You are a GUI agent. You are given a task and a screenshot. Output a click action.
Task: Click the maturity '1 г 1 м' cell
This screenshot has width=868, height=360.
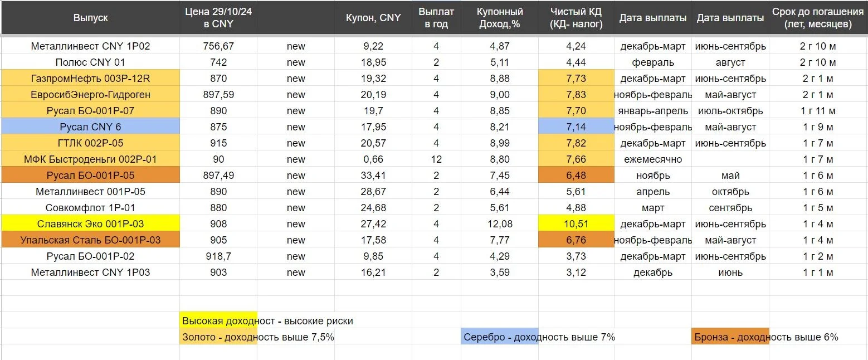817,273
